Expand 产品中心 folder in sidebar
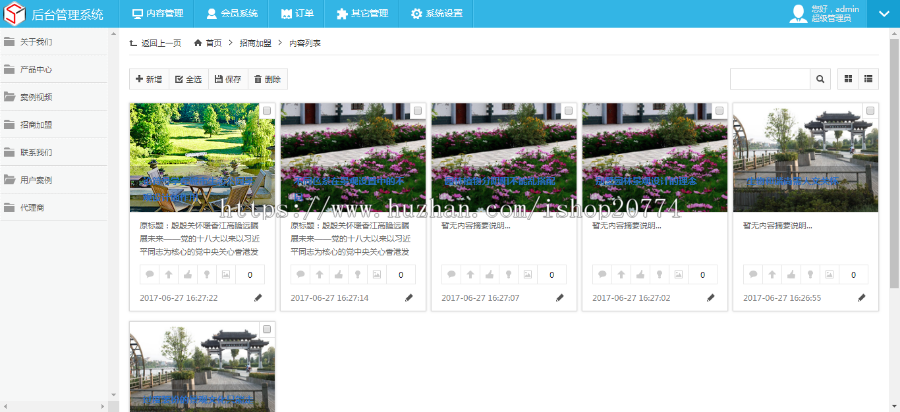 [x=35, y=70]
